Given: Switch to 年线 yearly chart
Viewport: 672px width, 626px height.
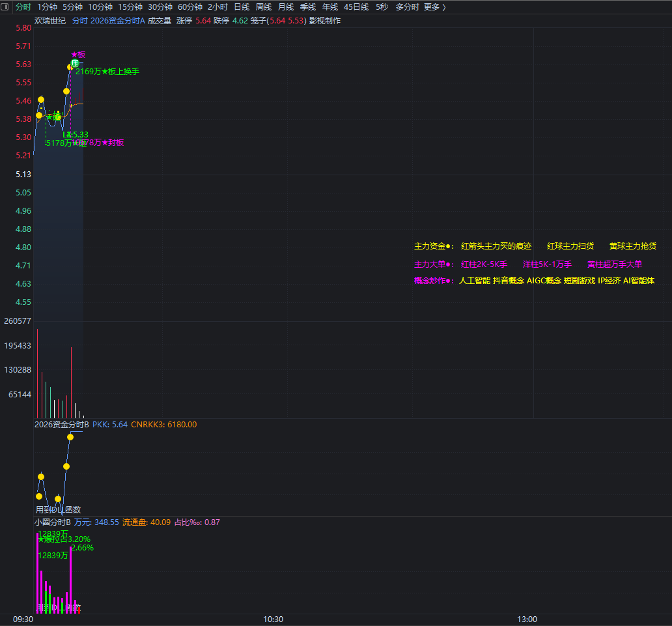Looking at the screenshot, I should [x=330, y=7].
